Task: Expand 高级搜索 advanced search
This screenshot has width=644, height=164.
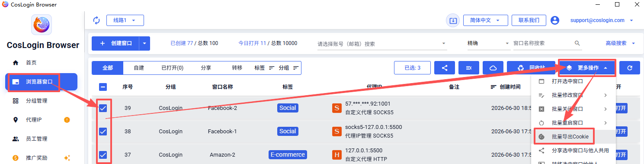Action: click(620, 43)
